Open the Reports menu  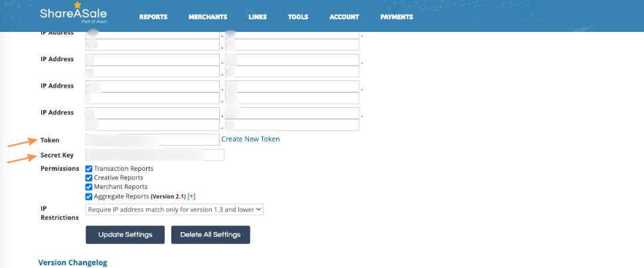click(153, 17)
